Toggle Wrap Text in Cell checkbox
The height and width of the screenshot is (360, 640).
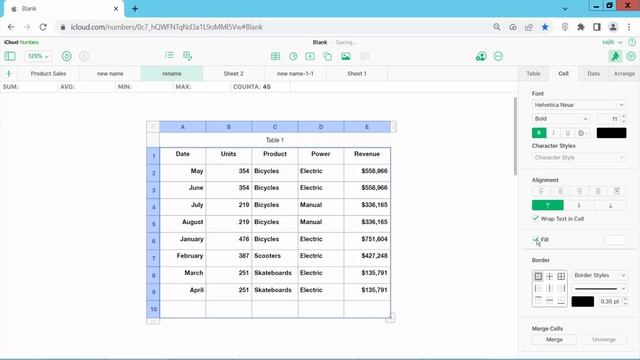click(x=536, y=218)
